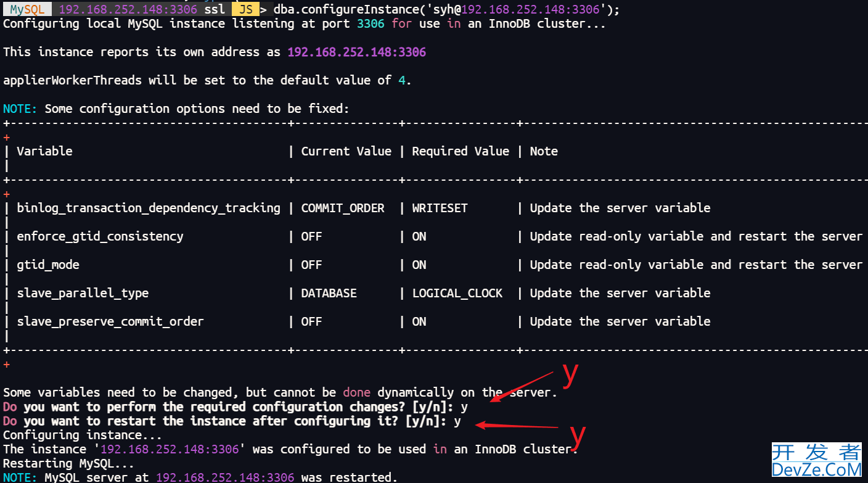Click slave_preserve_commit_order variable name
This screenshot has height=483, width=868.
pyautogui.click(x=110, y=321)
